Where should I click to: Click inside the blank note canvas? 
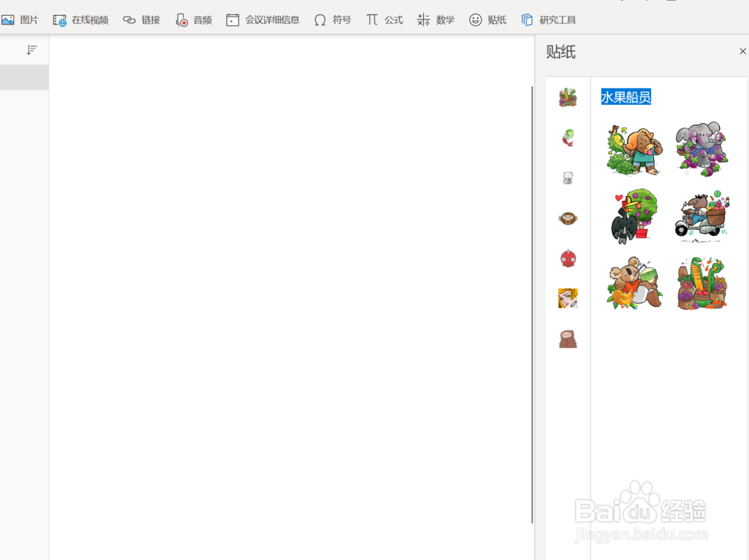coord(290,296)
